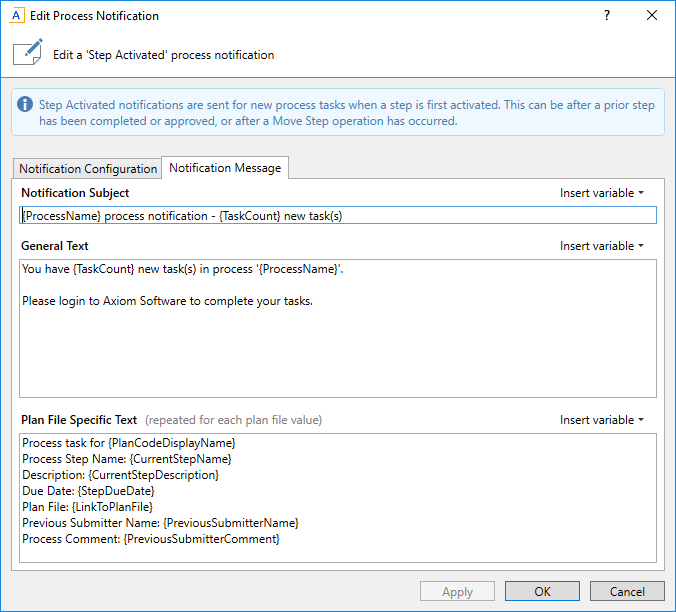Screen dimensions: 676x612
Task: Click the Process Comment line in plan text
Action: [150, 539]
